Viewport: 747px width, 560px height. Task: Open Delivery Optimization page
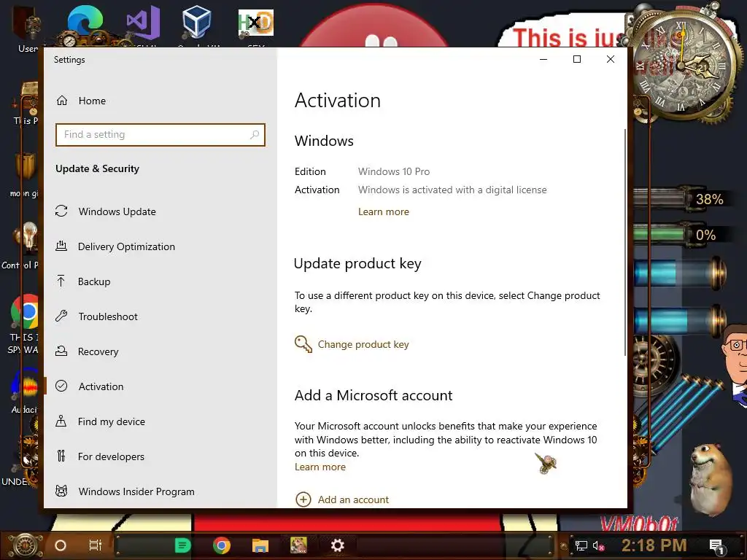(x=126, y=246)
